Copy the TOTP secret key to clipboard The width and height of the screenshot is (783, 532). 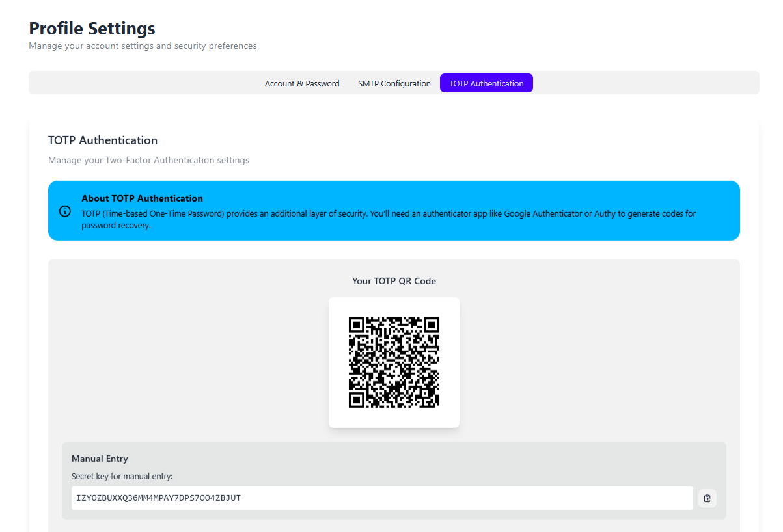(x=707, y=498)
